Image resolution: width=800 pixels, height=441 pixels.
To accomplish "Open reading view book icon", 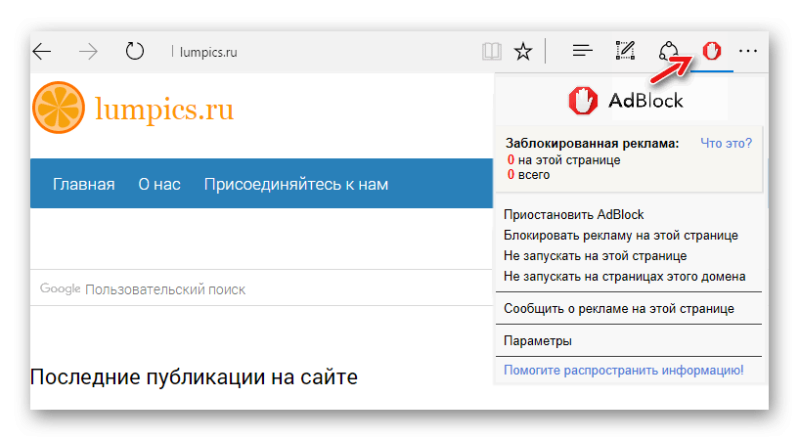I will point(491,51).
